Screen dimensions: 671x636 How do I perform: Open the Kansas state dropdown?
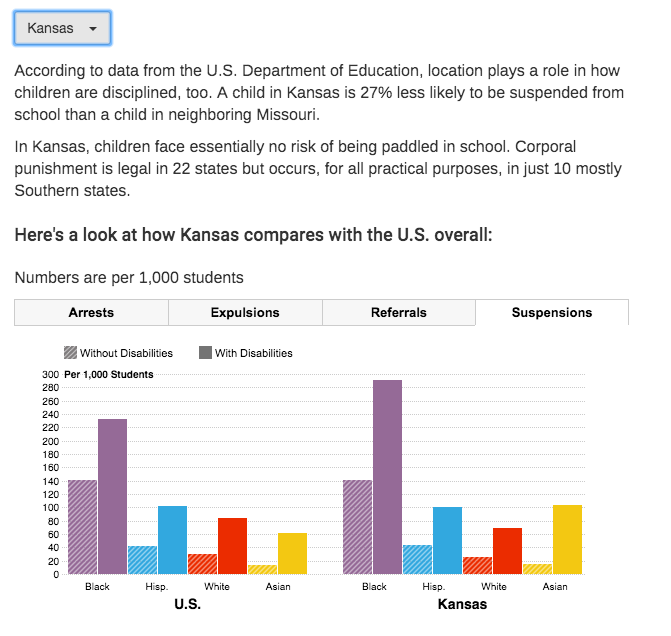click(x=62, y=29)
